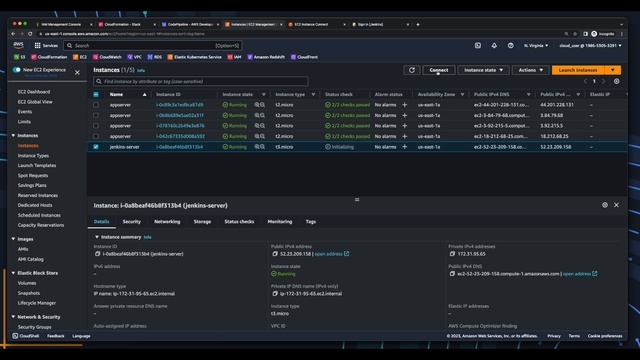Select the appserver with IP 18.212.68.25
The image size is (640, 360).
(x=96, y=136)
